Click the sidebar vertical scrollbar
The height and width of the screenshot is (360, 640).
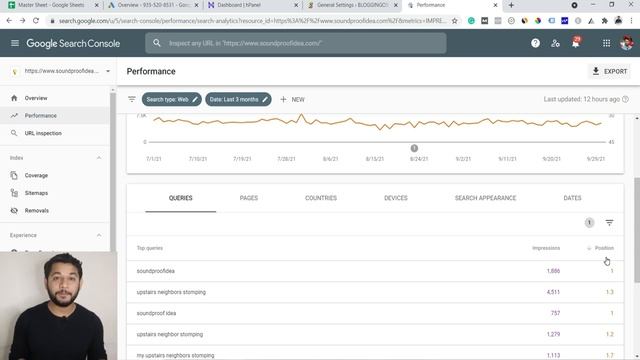click(x=113, y=171)
